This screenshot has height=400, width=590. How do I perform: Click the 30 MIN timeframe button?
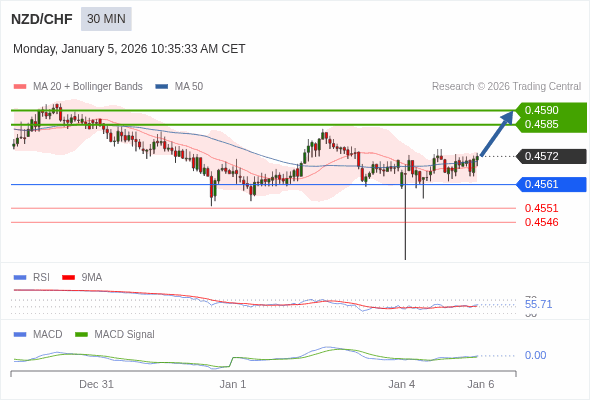[106, 19]
